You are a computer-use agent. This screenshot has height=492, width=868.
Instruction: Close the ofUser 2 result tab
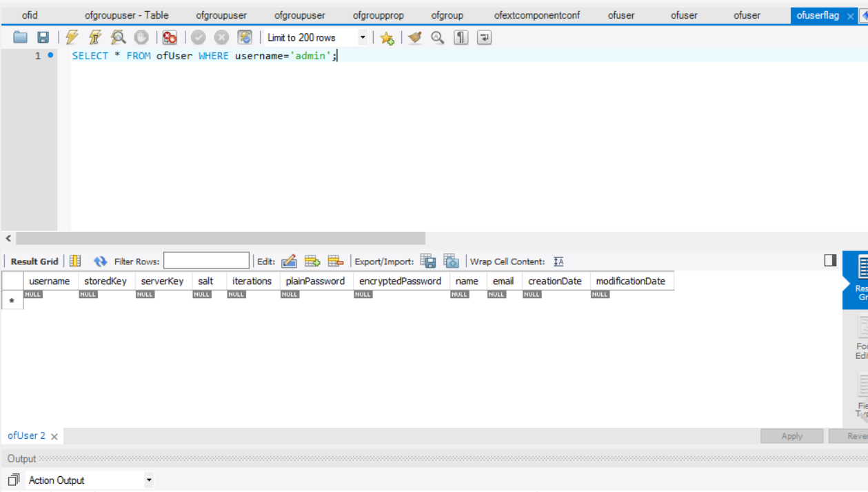click(54, 437)
